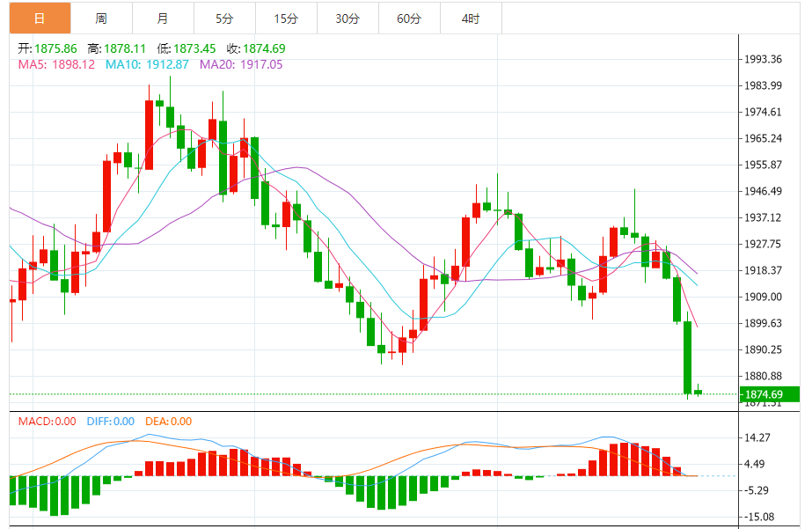Viewport: 812px width, 529px height.
Task: Open the 4时 four-hour tab
Action: tap(472, 18)
